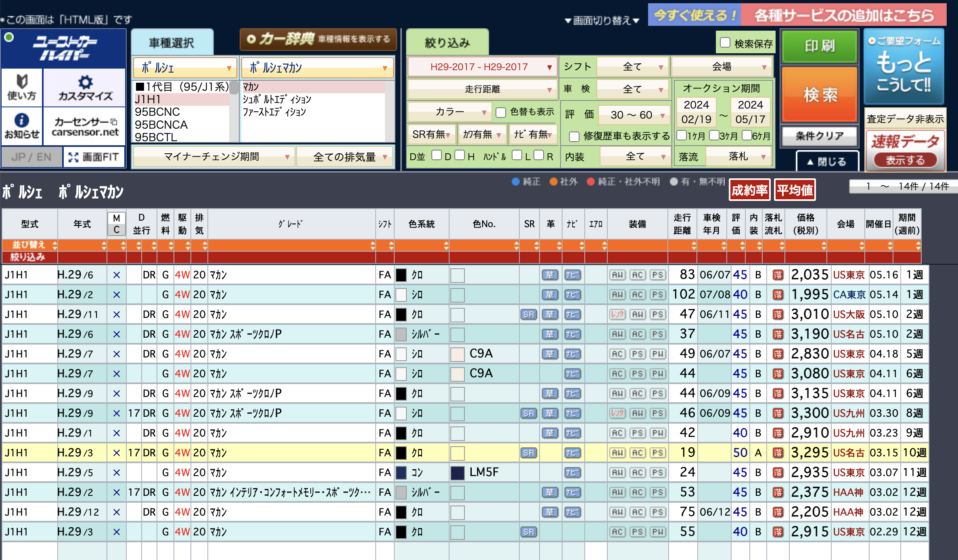Switch language with the JP / EN button
958x560 pixels.
[32, 157]
